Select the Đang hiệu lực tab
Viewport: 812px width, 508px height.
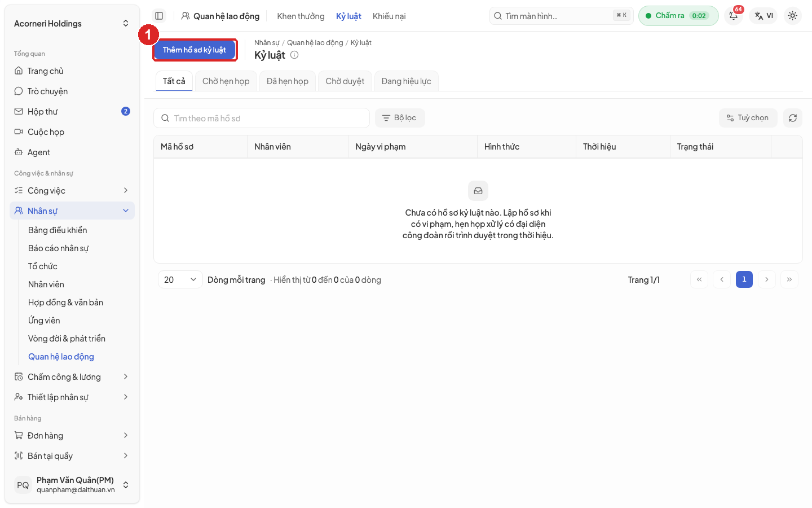(406, 81)
